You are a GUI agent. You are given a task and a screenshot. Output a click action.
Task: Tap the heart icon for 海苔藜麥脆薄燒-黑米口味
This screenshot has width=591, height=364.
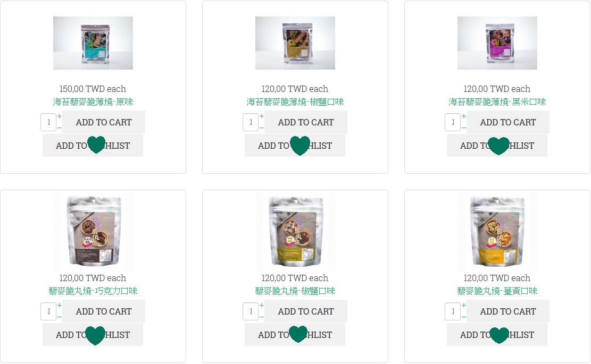tap(498, 145)
